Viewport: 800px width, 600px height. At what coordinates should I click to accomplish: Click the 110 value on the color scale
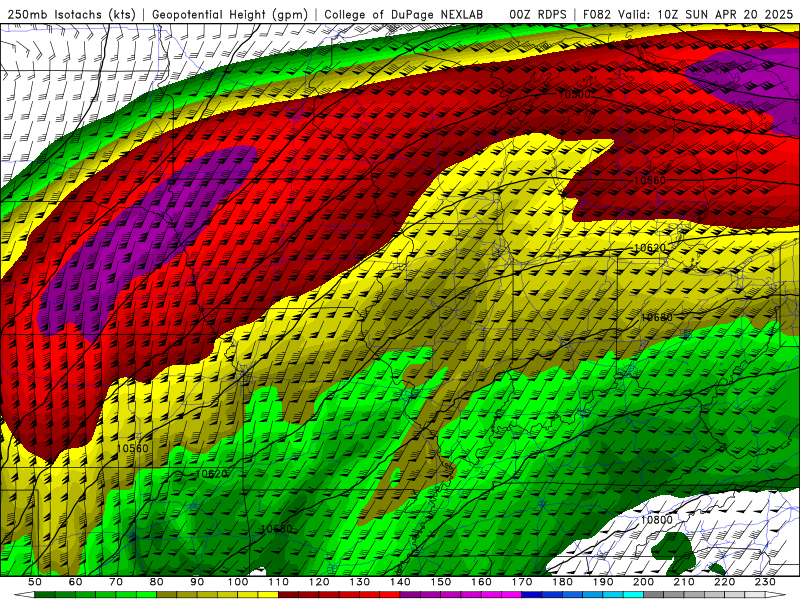(x=278, y=582)
